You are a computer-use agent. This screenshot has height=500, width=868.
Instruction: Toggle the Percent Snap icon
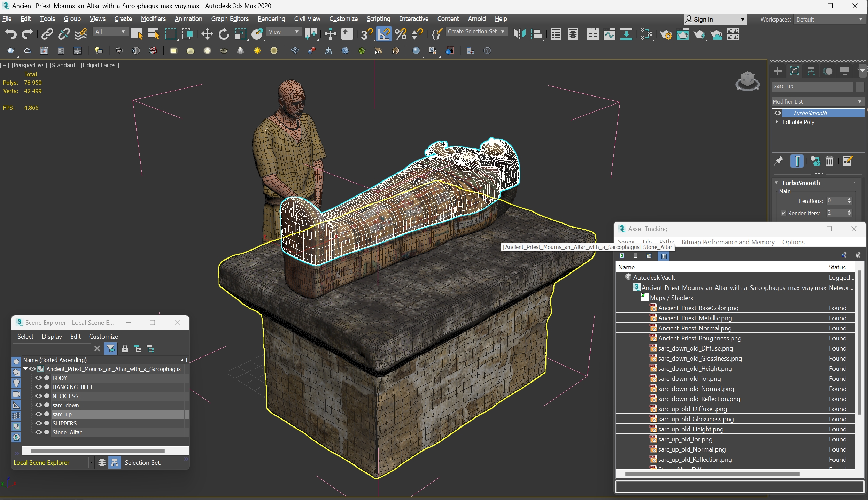(401, 34)
